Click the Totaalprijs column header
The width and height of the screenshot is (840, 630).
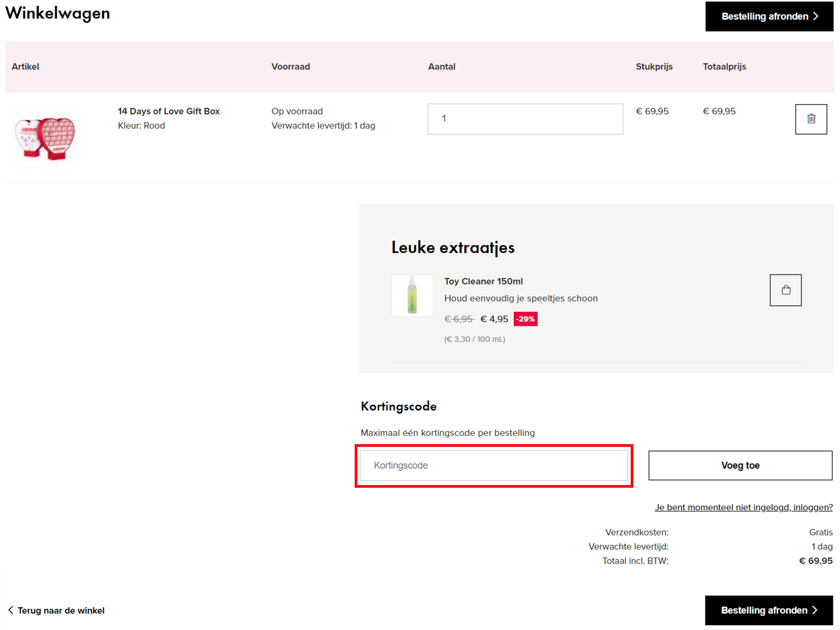coord(724,67)
